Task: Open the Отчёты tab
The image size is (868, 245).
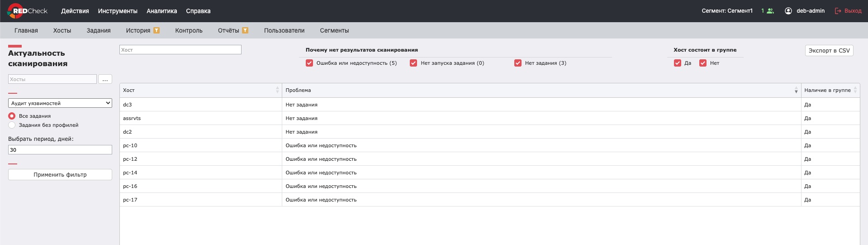Action: pos(228,30)
